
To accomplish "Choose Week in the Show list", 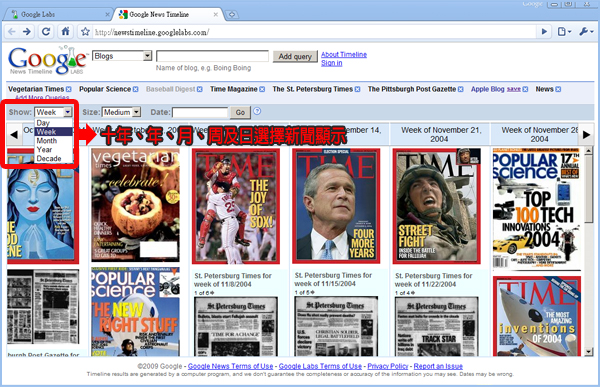I will [53, 132].
